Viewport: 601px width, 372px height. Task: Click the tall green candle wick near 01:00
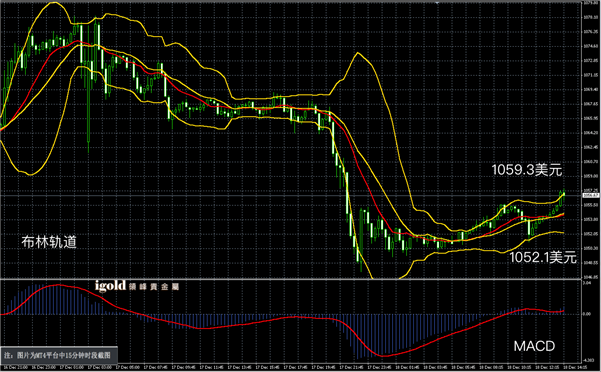point(89,115)
